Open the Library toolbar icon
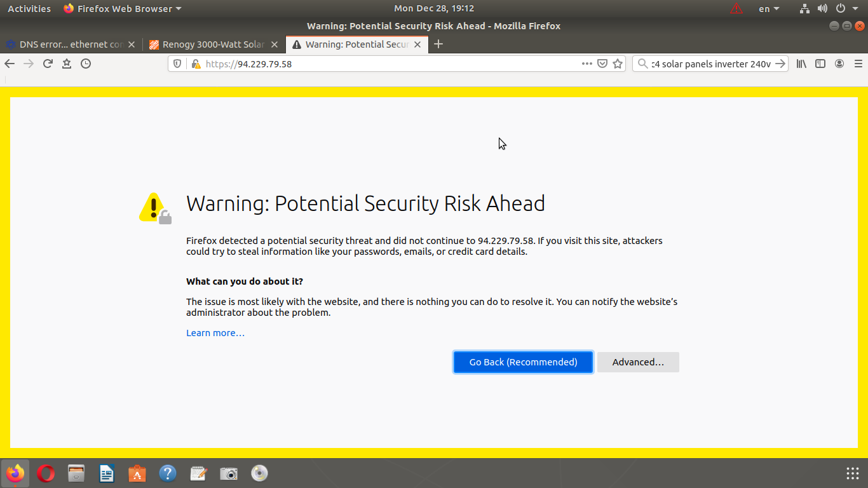 point(801,64)
